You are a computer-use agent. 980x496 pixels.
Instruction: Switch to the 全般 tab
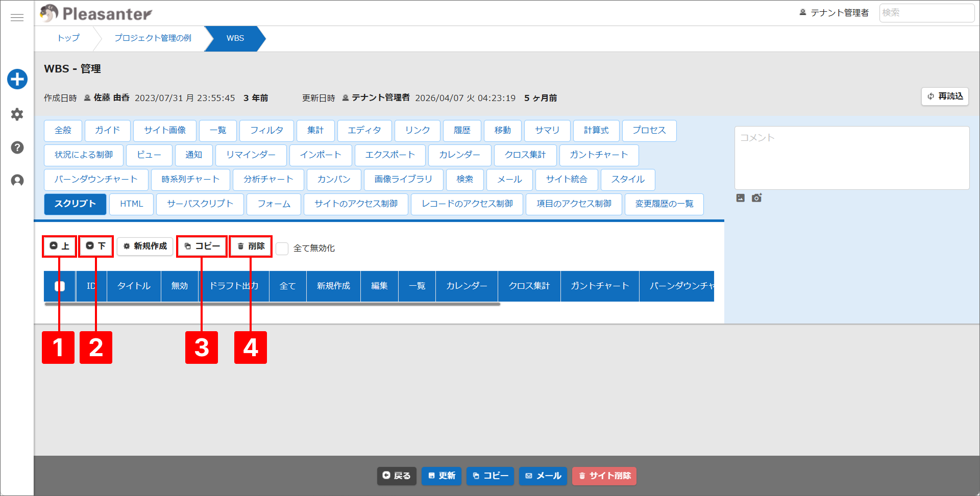tap(63, 131)
